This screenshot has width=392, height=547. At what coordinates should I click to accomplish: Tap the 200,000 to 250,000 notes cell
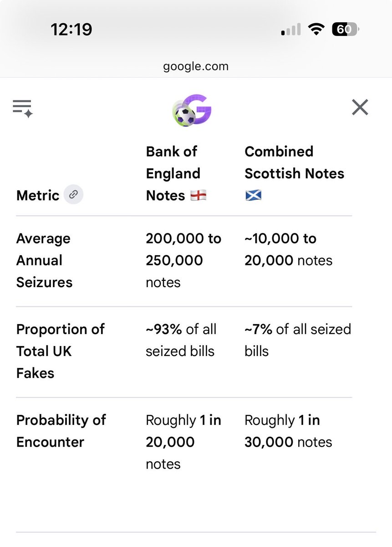[183, 260]
